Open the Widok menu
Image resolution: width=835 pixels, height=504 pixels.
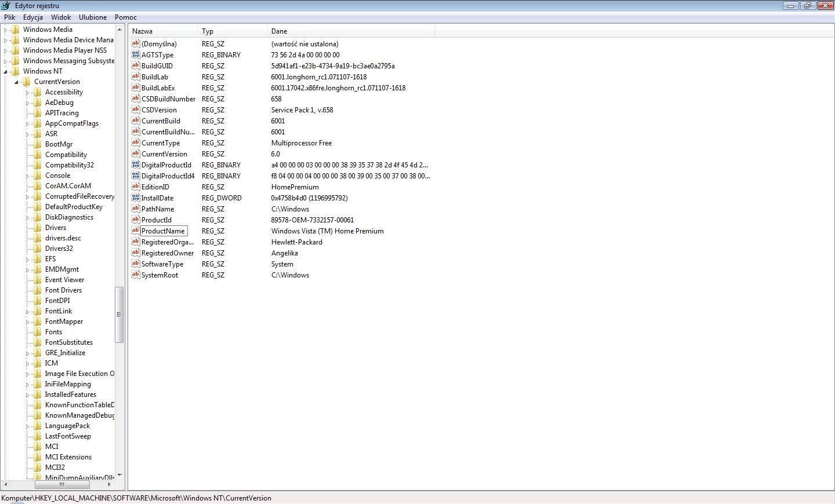(61, 17)
